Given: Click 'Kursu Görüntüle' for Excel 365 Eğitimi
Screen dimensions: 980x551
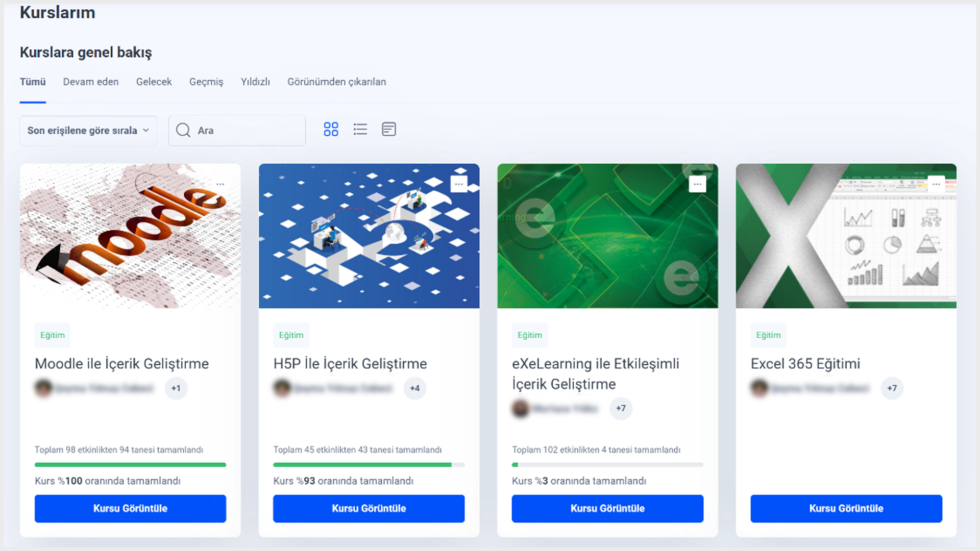Looking at the screenshot, I should (x=846, y=508).
